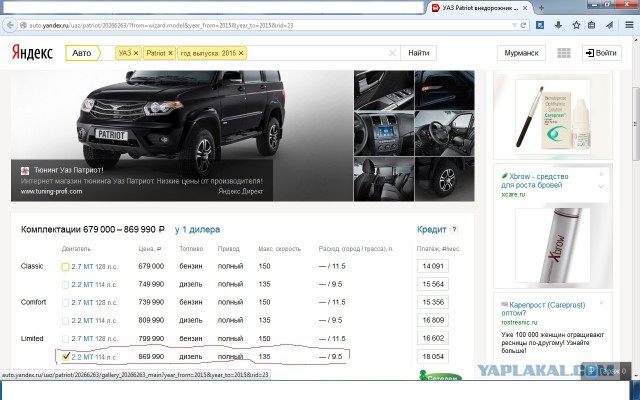
Task: Check the Comfort 2.7 MT 128 л.с. checkbox
Action: 66,302
